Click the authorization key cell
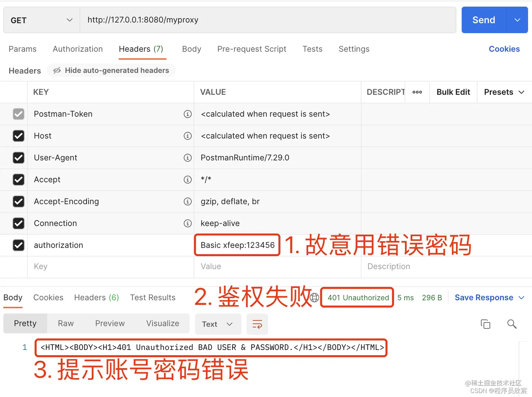This screenshot has height=397, width=532. (x=110, y=245)
